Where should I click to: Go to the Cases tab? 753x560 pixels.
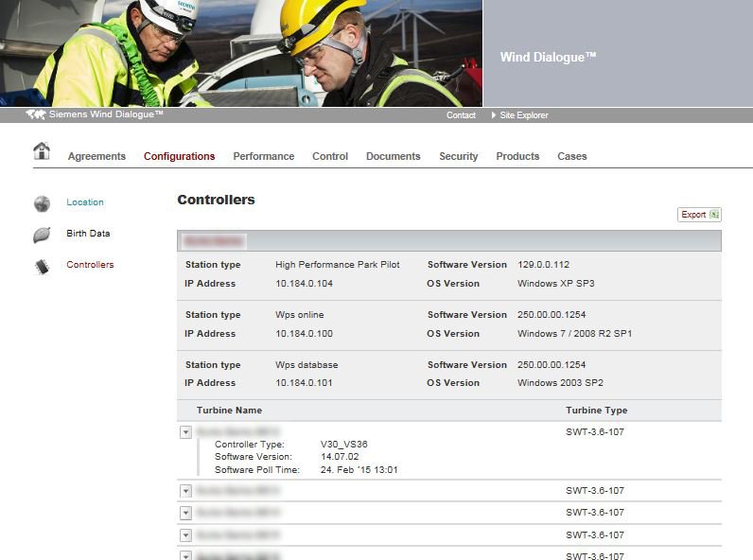tap(572, 157)
